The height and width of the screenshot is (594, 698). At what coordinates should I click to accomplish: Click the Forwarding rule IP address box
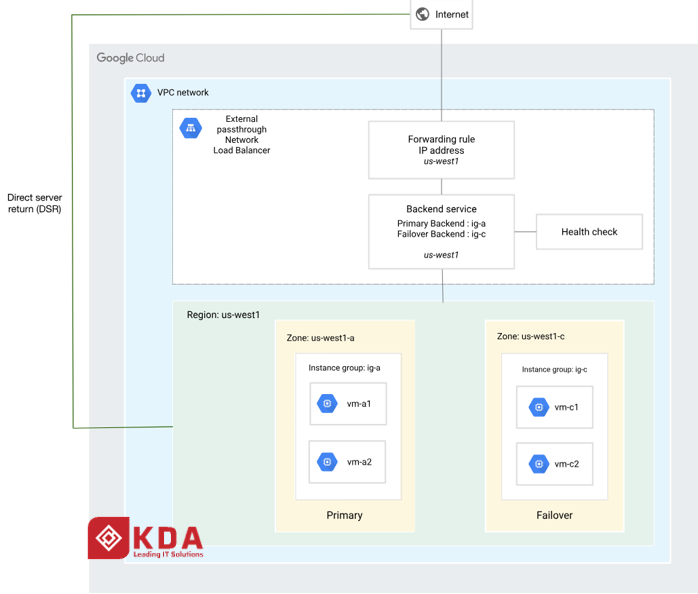[441, 150]
